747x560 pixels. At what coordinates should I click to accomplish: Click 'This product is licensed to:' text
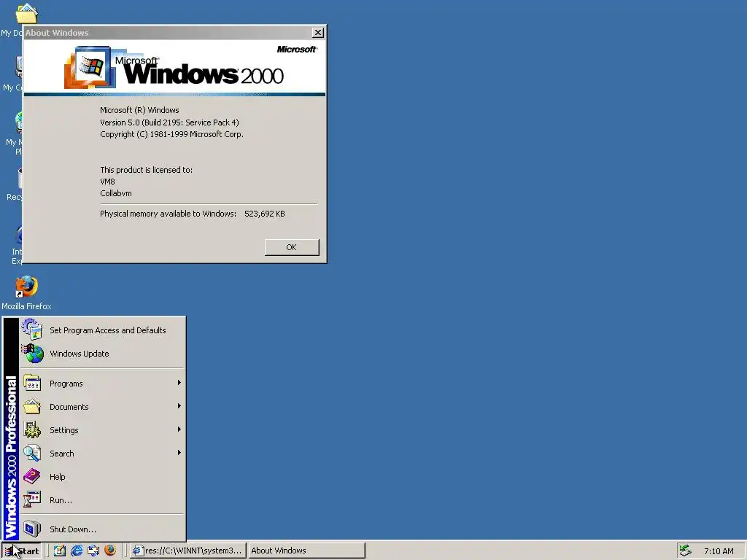click(146, 170)
